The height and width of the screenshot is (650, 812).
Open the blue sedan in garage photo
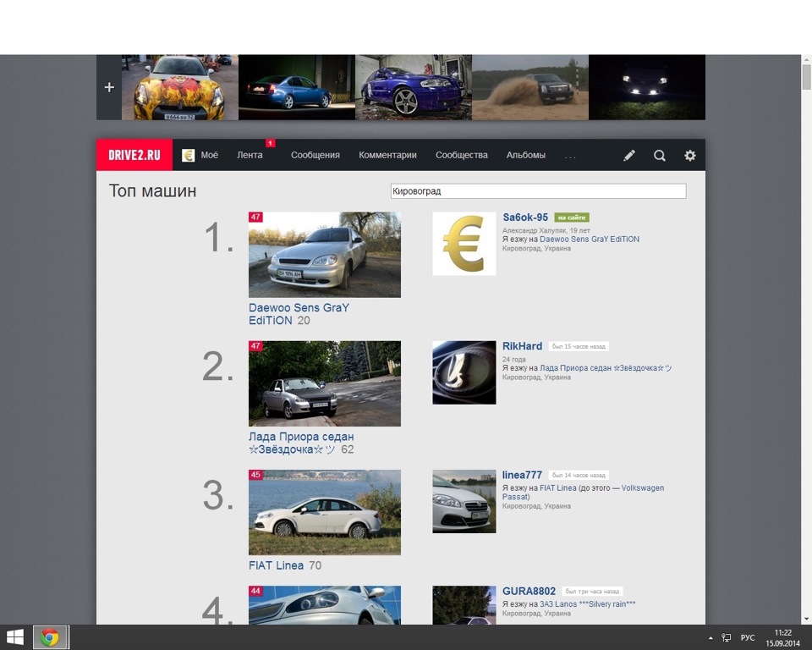point(297,87)
